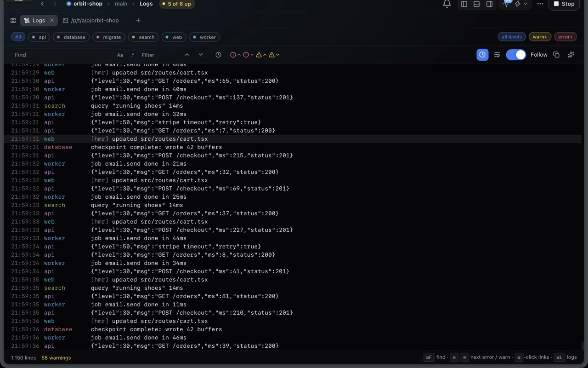Click the Stop button
This screenshot has height=368, width=588.
click(564, 4)
